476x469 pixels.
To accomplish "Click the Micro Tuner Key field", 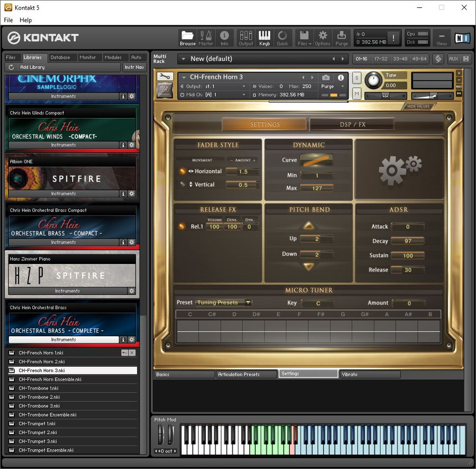I will (x=318, y=303).
